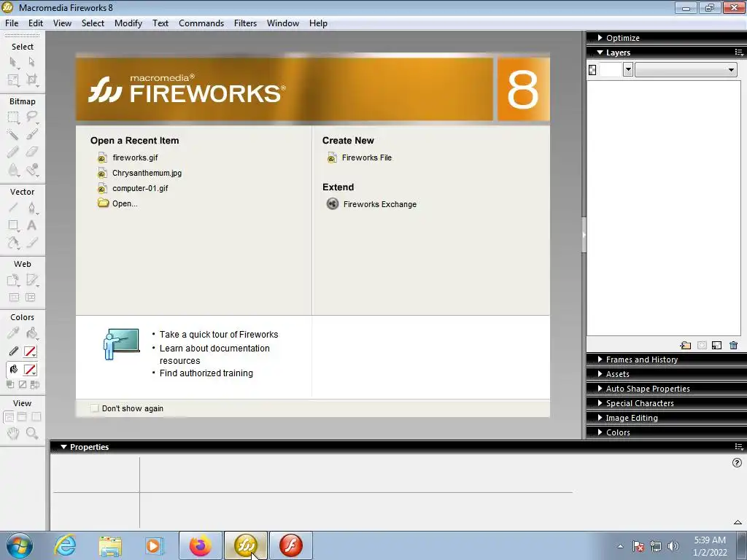Choose the Blur tool
This screenshot has height=560, width=747.
pyautogui.click(x=13, y=169)
